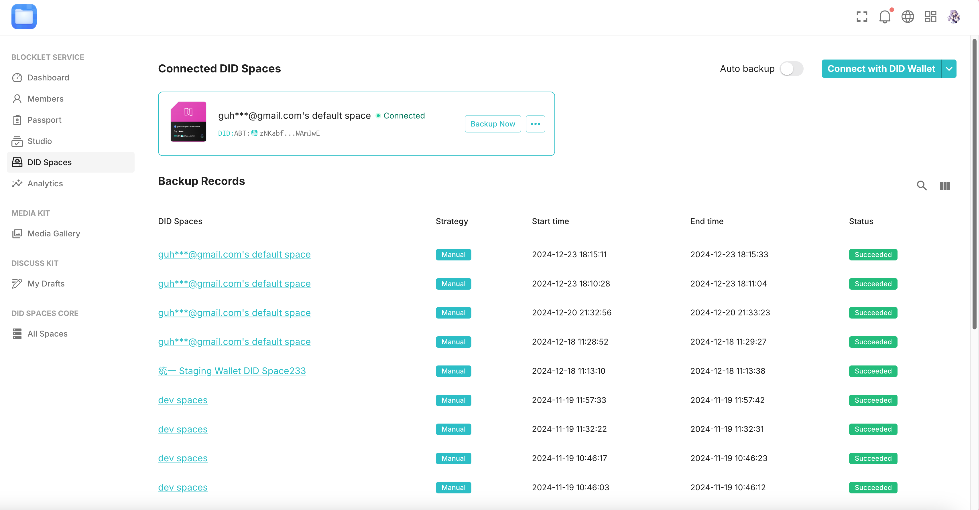Click the fullscreen icon in header
This screenshot has height=510, width=980.
point(862,17)
